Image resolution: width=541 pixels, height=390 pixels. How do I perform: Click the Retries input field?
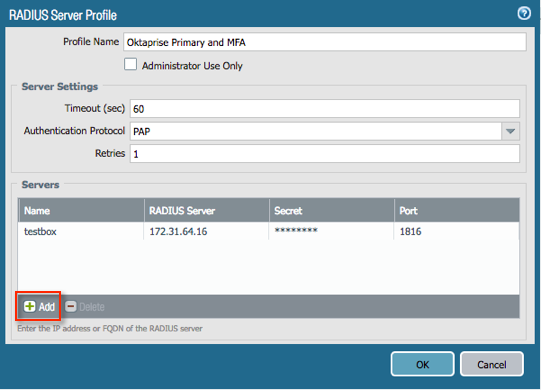[x=325, y=154]
